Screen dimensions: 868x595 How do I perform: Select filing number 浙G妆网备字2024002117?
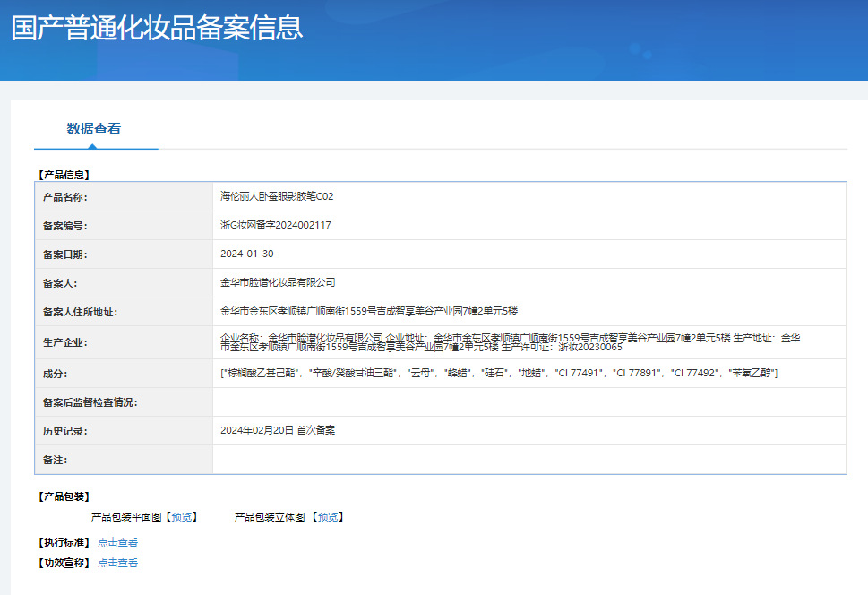pyautogui.click(x=276, y=225)
